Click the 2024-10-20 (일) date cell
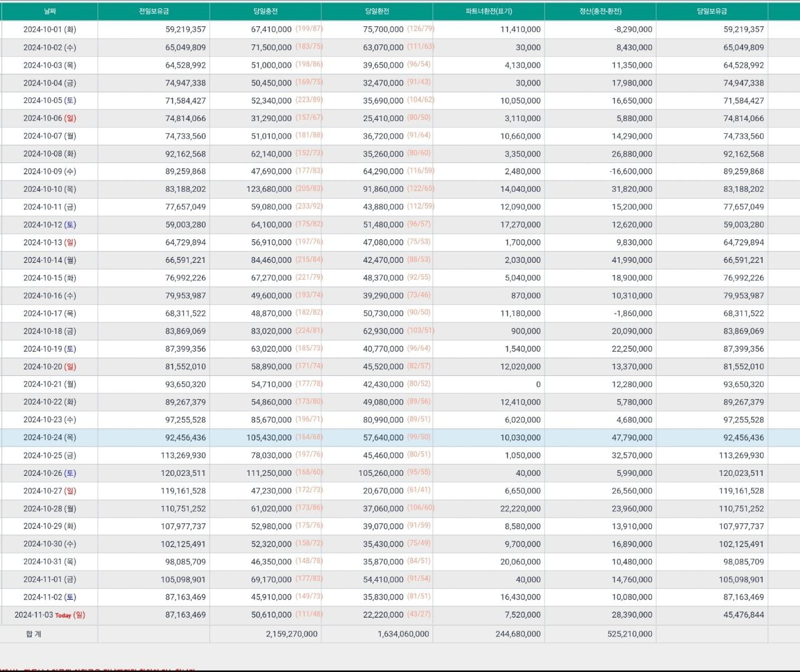The height and width of the screenshot is (672, 800). [x=49, y=367]
